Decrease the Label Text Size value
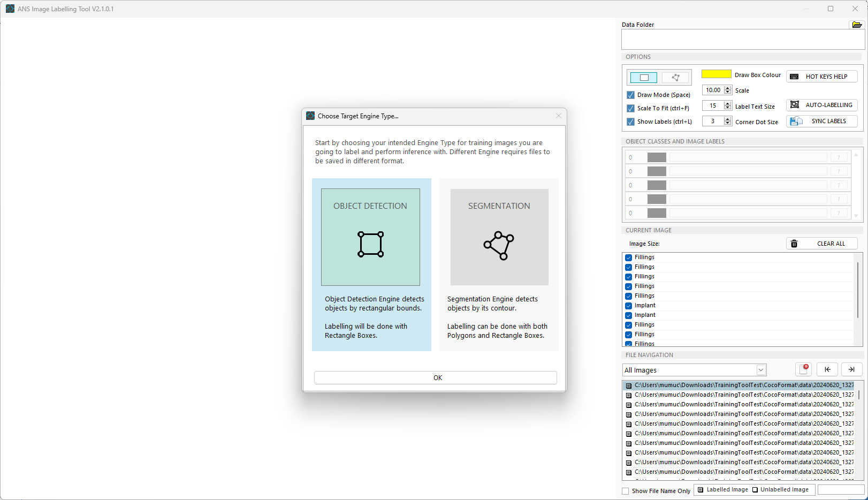Image resolution: width=868 pixels, height=500 pixels. (727, 108)
